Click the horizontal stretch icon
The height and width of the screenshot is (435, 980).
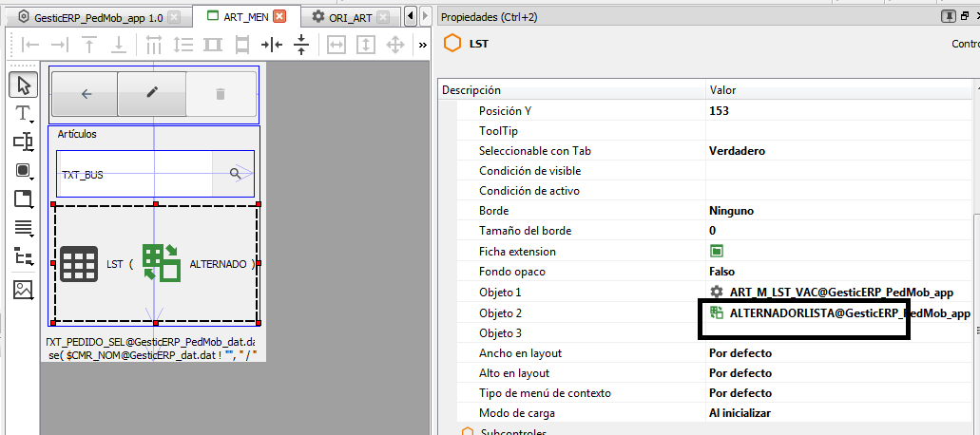coord(336,45)
